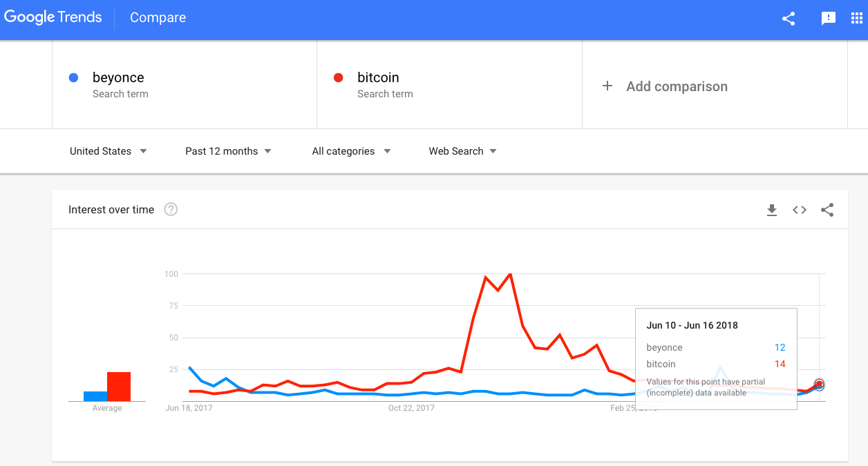The width and height of the screenshot is (868, 466).
Task: Open the United States region dropdown
Action: (x=107, y=151)
